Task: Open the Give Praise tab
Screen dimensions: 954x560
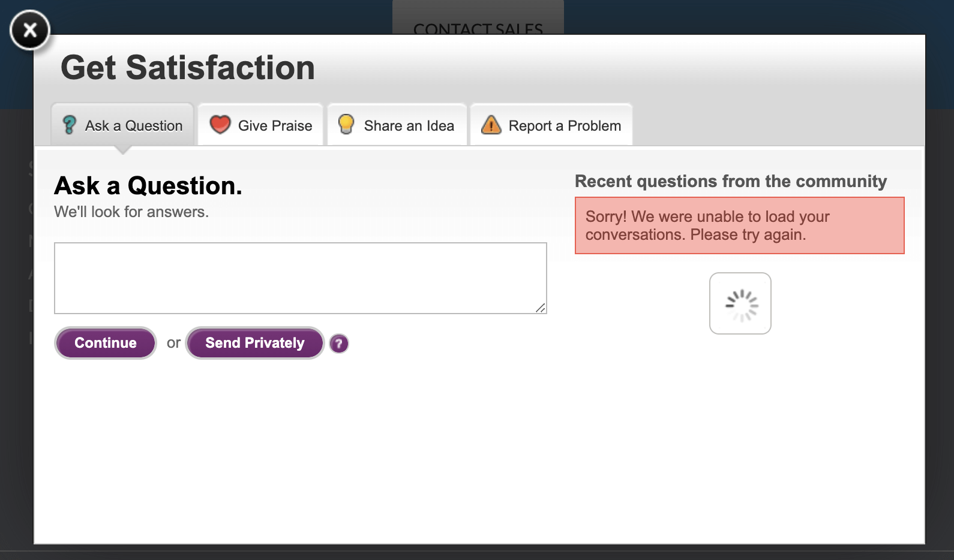Action: point(261,125)
